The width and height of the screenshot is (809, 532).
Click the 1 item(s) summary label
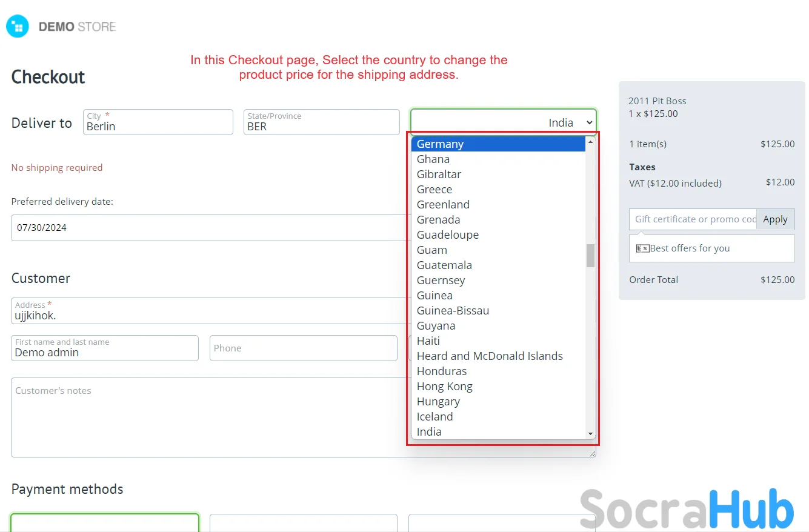[648, 144]
